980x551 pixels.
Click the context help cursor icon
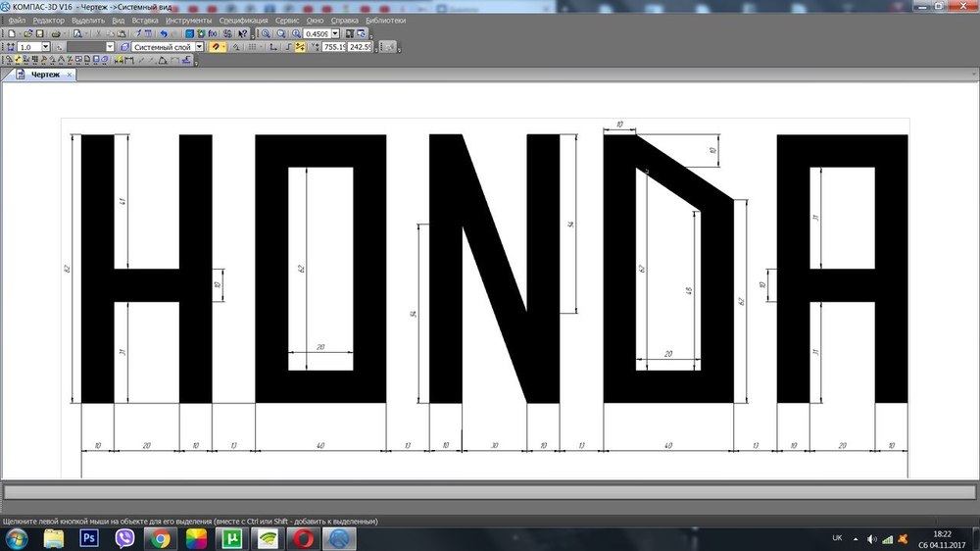242,33
